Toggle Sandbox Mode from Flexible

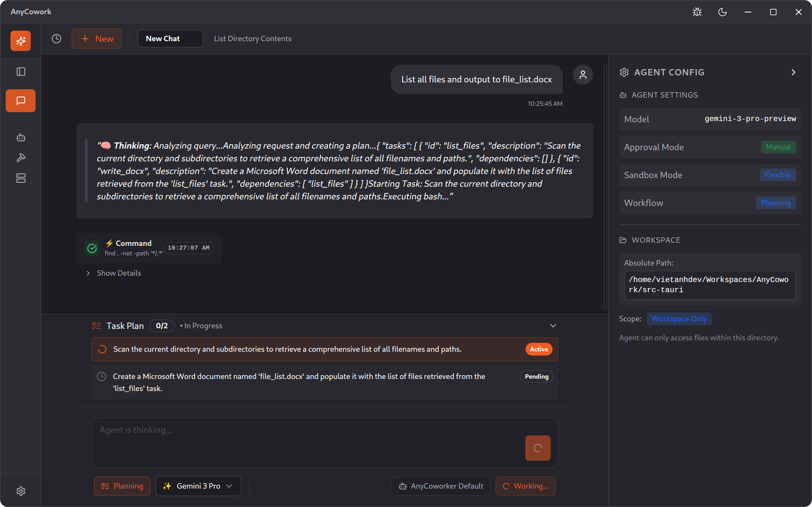(x=777, y=175)
